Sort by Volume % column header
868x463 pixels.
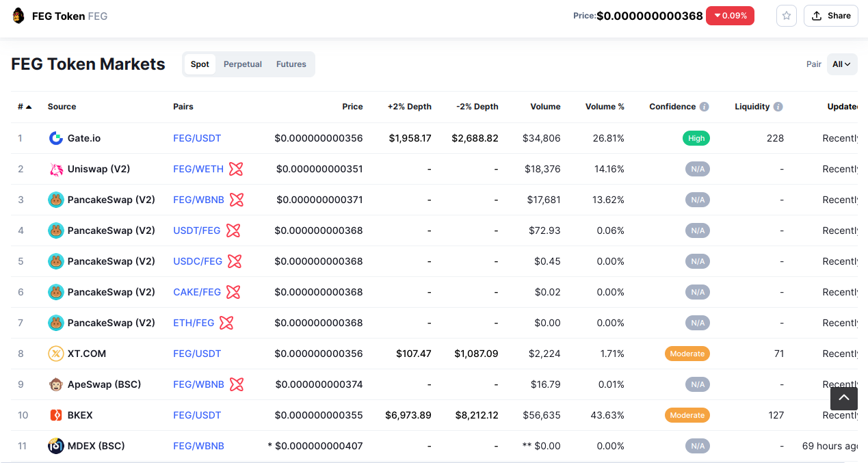pos(605,107)
